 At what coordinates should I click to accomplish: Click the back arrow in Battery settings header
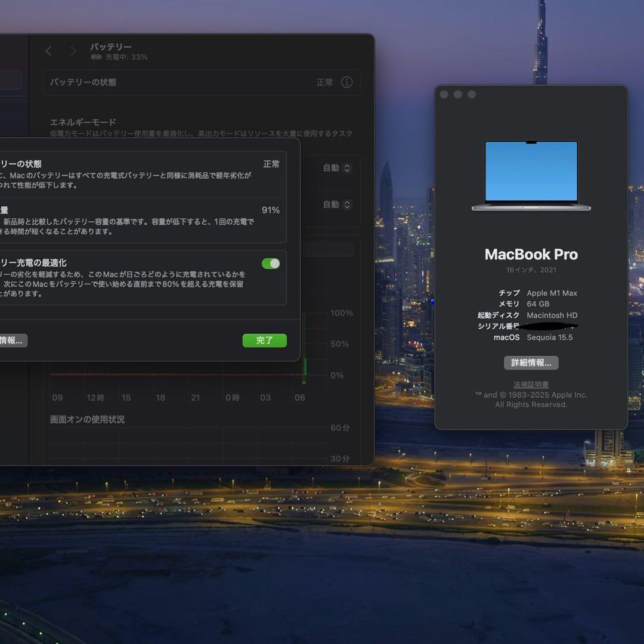point(48,51)
